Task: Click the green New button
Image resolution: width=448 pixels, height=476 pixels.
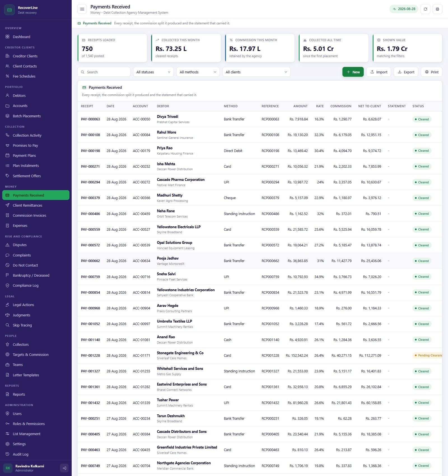Action: (353, 72)
